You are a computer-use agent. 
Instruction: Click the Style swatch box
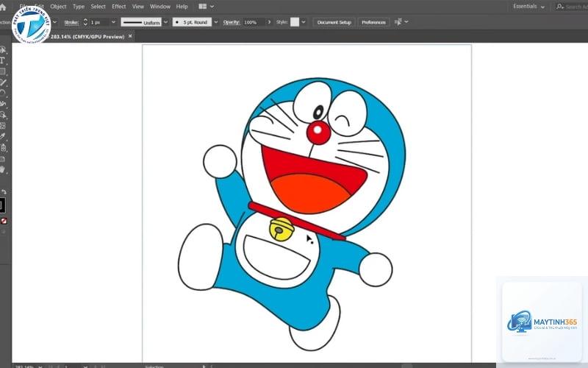(295, 22)
